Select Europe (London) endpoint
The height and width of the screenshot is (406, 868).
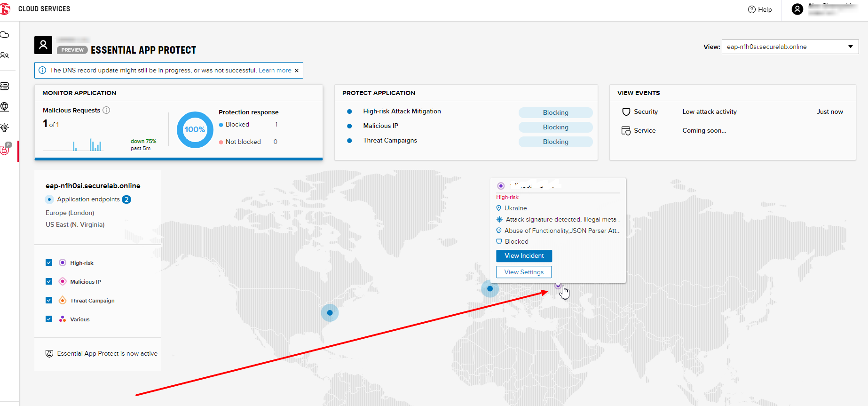[x=70, y=213]
